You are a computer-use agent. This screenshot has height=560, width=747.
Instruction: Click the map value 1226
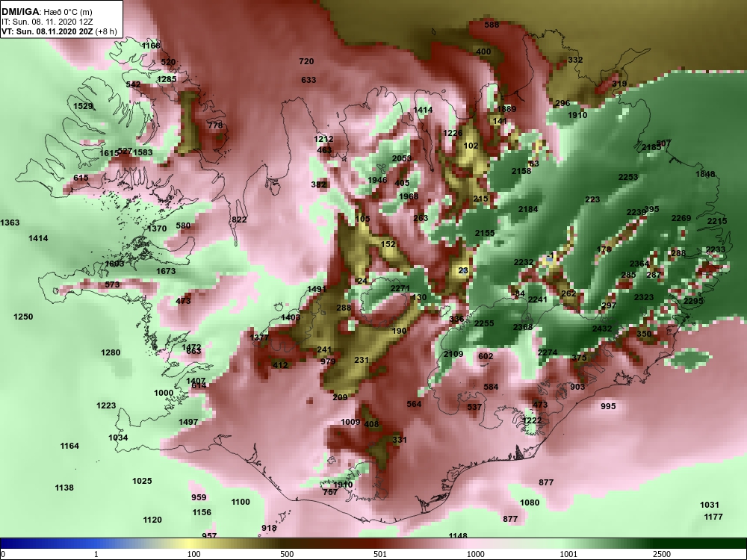click(453, 134)
